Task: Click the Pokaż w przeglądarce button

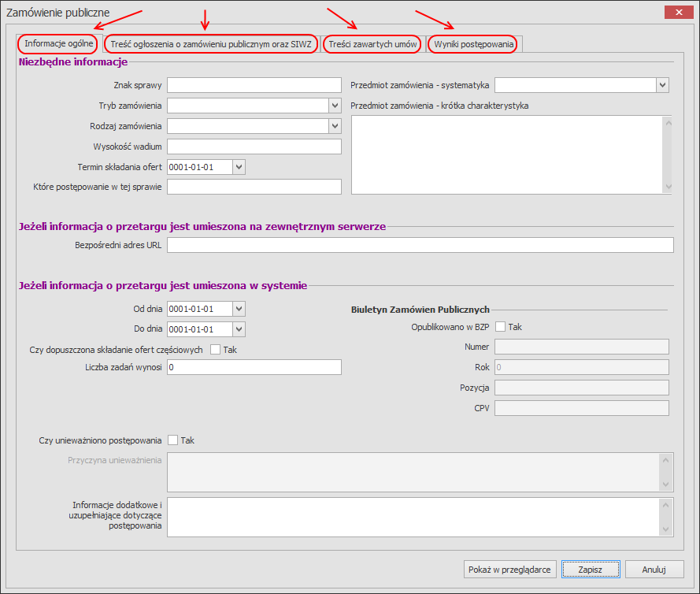Action: (509, 570)
